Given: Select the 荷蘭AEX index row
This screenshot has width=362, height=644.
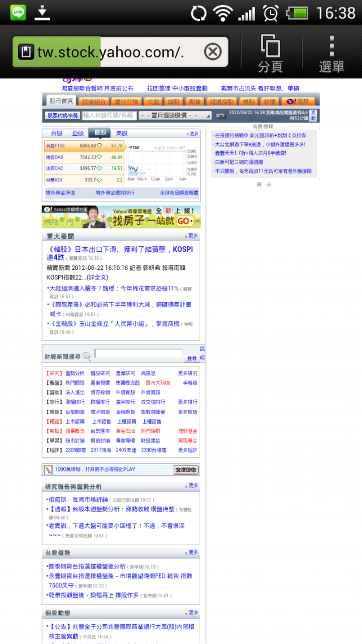Looking at the screenshot, I should tap(84, 180).
